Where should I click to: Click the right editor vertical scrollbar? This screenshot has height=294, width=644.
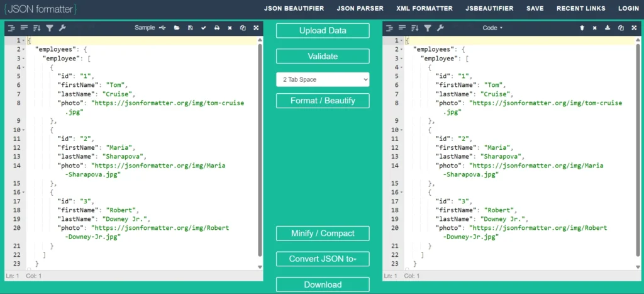(x=638, y=150)
